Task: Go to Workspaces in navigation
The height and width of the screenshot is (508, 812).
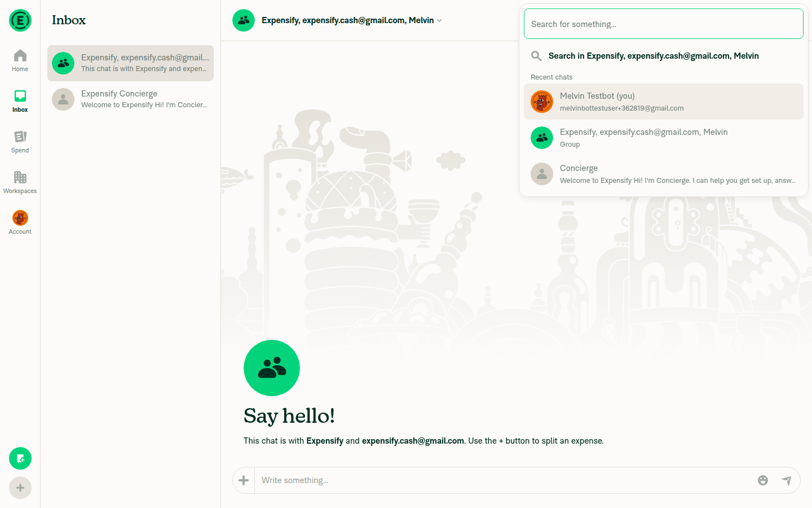Action: 20,183
